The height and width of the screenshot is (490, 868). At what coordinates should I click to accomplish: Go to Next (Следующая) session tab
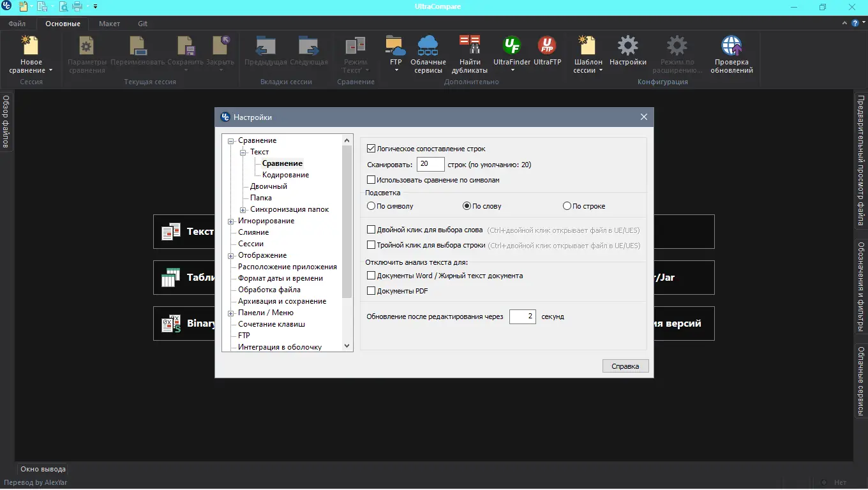click(309, 46)
